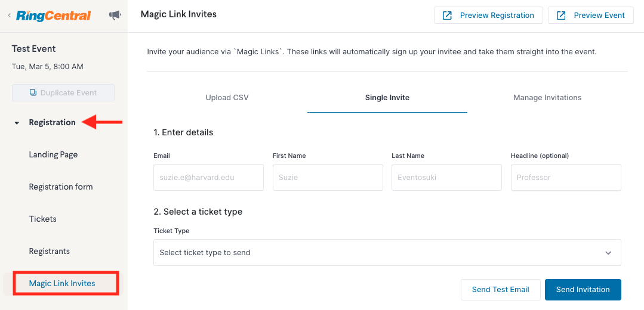This screenshot has height=310, width=644.
Task: Switch to the Upload CSV tab
Action: [x=227, y=98]
